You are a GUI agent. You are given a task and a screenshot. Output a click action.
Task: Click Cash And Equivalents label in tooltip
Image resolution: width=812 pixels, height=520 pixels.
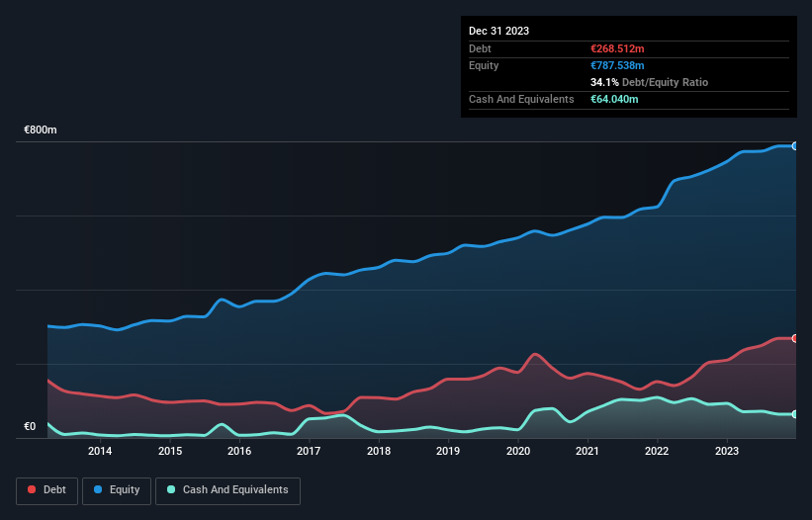pyautogui.click(x=521, y=99)
